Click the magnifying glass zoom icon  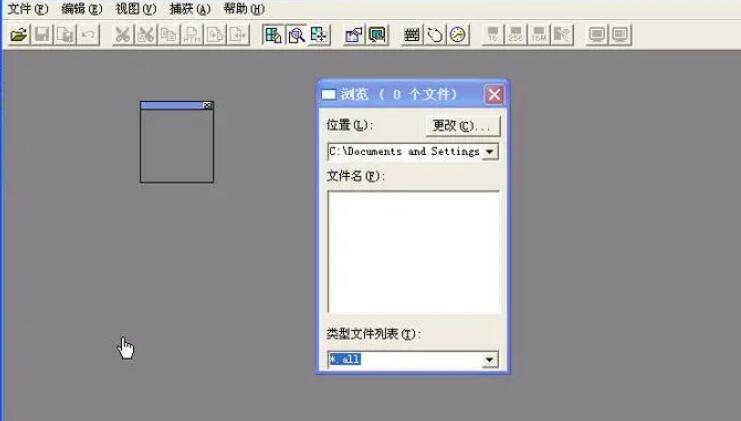coord(296,35)
